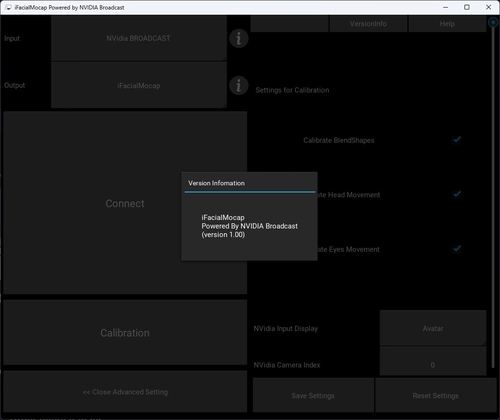Click the Calibration button
Viewport: 500px width, 420px height.
125,332
